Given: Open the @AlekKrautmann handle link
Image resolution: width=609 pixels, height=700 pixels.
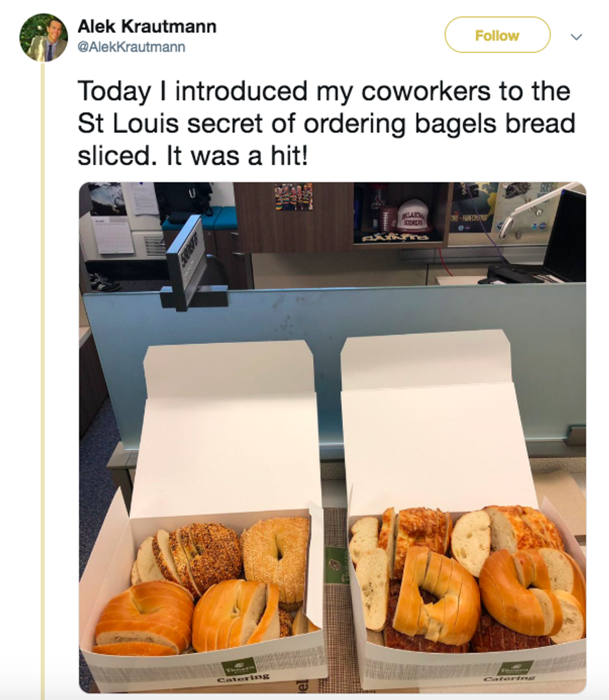Looking at the screenshot, I should coord(131,47).
